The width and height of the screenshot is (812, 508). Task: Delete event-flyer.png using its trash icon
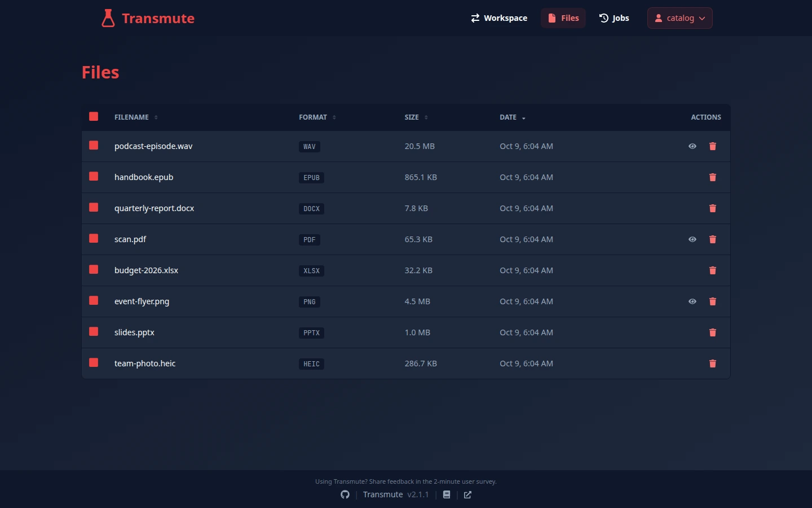pyautogui.click(x=713, y=301)
